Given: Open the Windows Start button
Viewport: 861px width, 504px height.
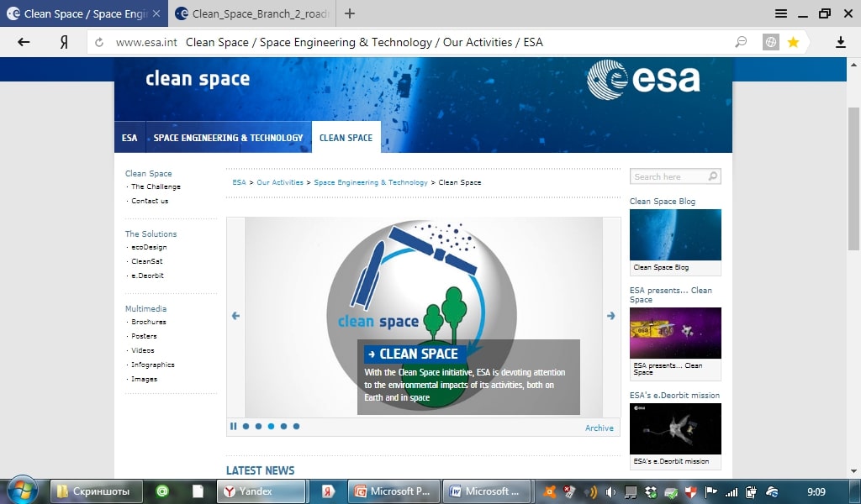Looking at the screenshot, I should pos(22,490).
